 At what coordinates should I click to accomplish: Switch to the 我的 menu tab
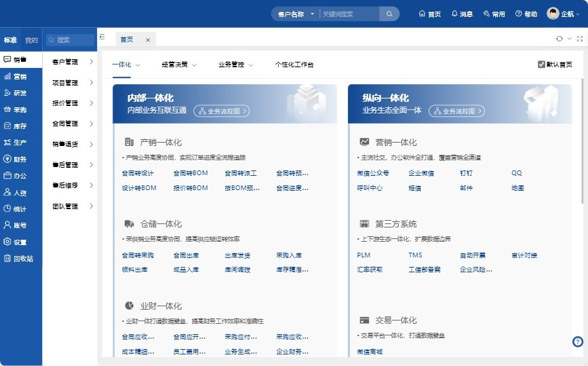31,40
